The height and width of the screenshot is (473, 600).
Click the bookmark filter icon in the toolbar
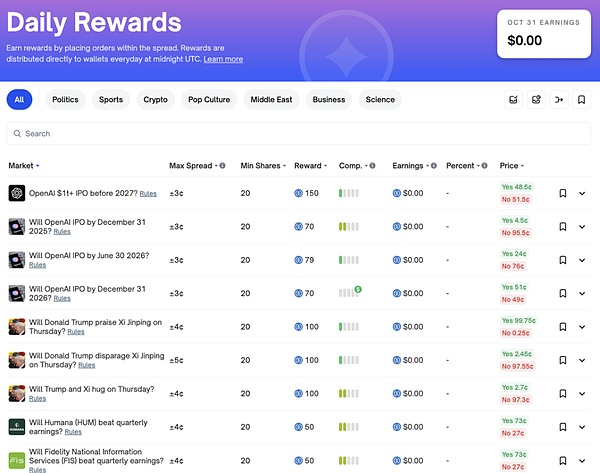pyautogui.click(x=582, y=100)
